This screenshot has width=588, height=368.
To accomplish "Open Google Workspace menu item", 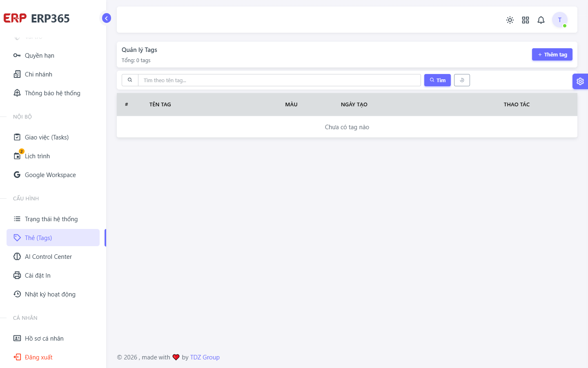I will [x=53, y=175].
